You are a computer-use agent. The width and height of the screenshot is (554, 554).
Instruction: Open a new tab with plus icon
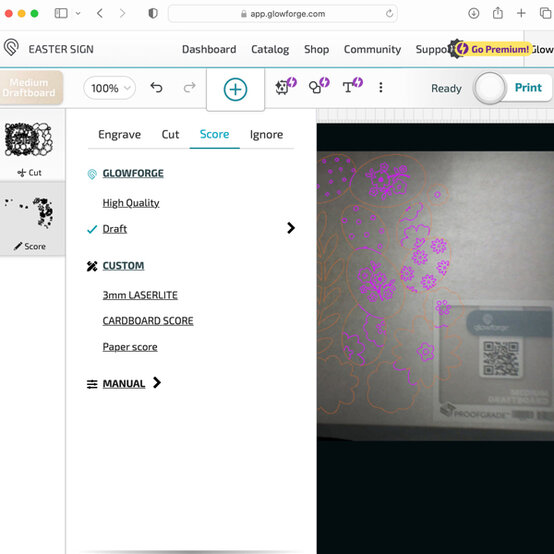(x=521, y=13)
